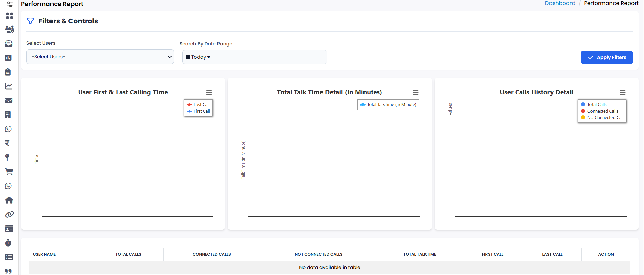Sort table by NOT CONNECTED CALLS column

tap(318, 254)
